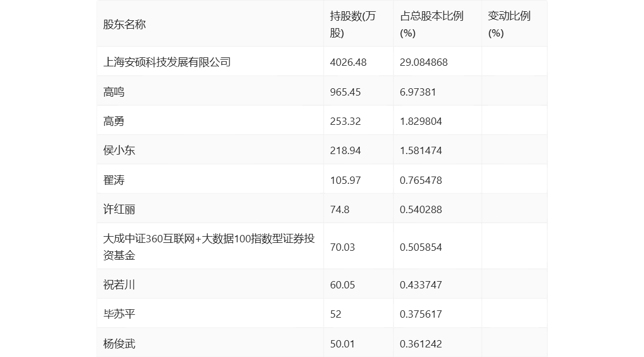
Task: Select shareholder name 祝若川
Action: pyautogui.click(x=119, y=284)
